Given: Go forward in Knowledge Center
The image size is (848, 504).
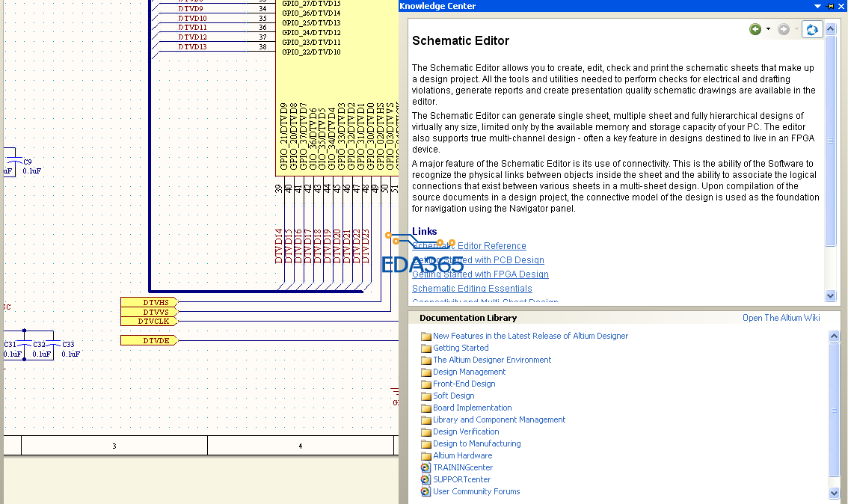Looking at the screenshot, I should coord(784,29).
